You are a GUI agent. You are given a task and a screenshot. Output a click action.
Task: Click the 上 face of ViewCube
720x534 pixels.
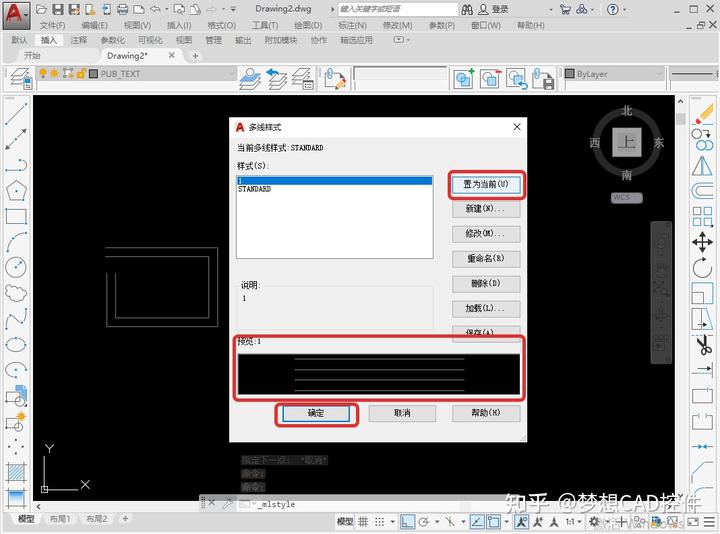(x=627, y=142)
